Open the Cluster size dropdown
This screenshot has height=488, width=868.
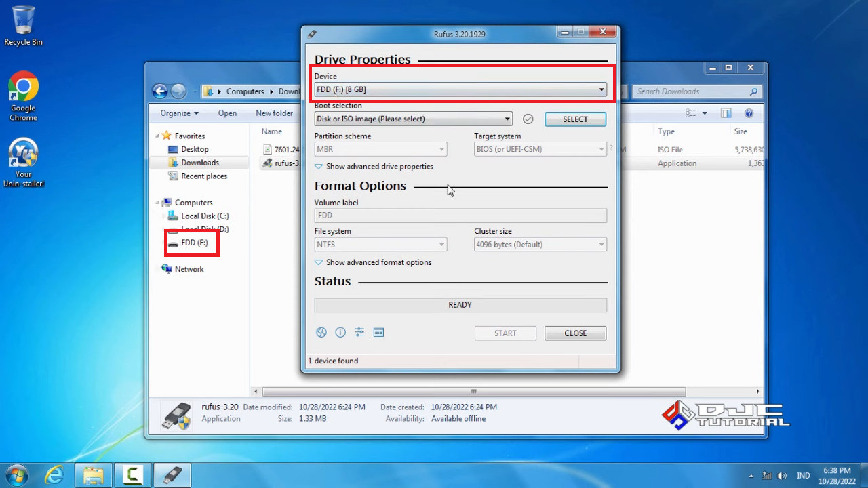pyautogui.click(x=540, y=245)
